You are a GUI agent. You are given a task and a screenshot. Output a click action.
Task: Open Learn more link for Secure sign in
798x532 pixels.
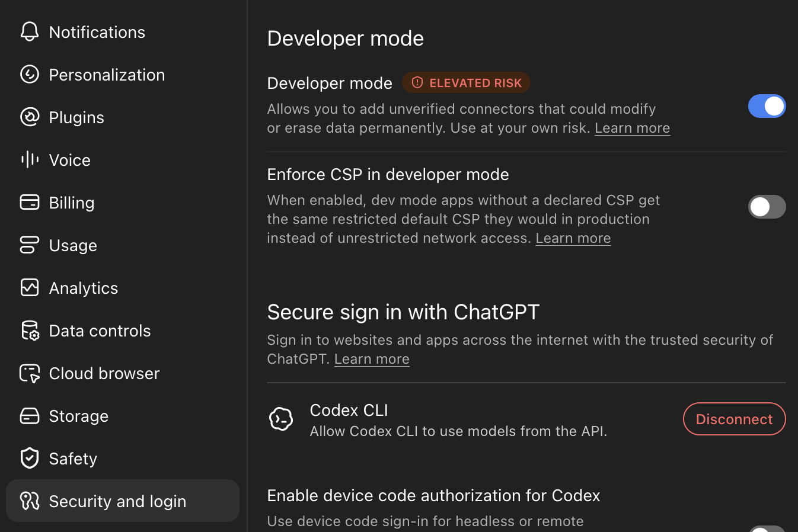pos(372,359)
